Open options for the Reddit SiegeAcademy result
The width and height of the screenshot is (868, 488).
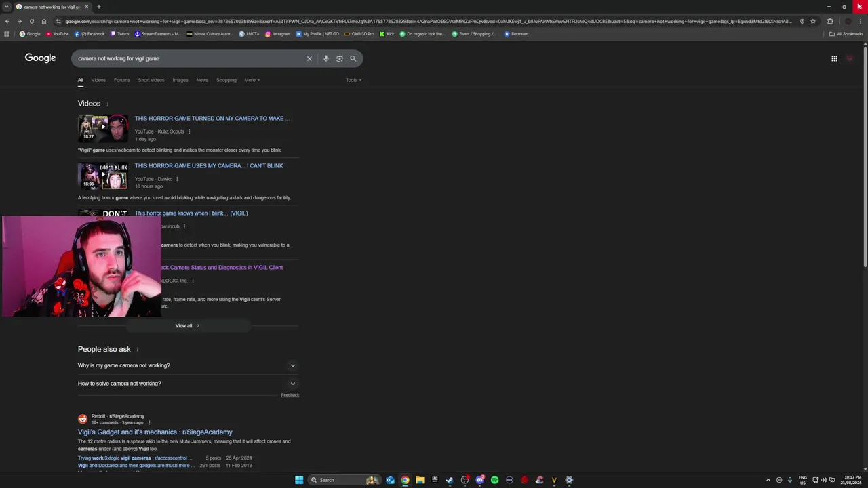coord(149,422)
